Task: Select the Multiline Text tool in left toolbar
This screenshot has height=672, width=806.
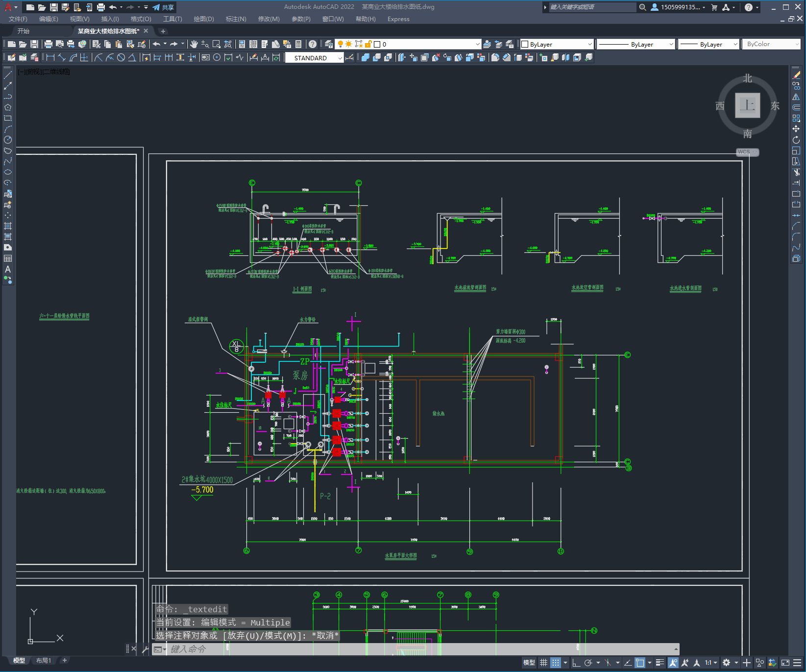Action: coord(8,269)
